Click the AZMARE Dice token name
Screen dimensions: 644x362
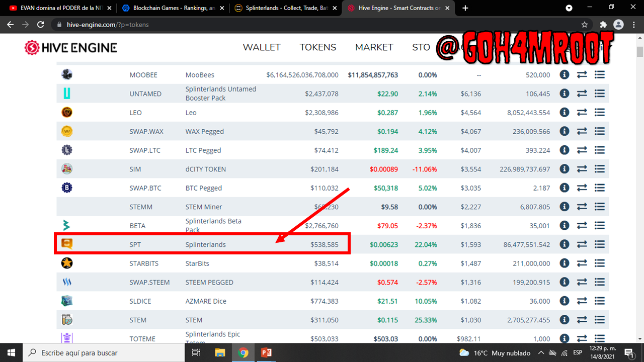pos(206,301)
